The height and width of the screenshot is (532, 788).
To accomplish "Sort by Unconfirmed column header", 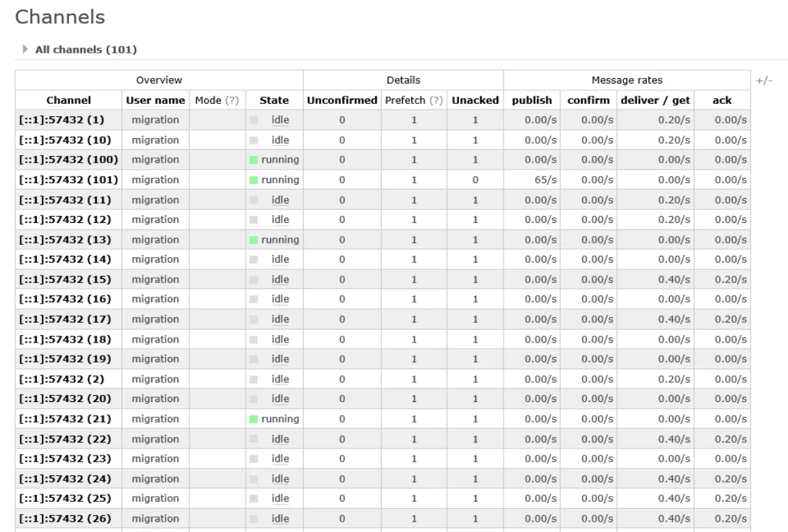I will pyautogui.click(x=342, y=100).
